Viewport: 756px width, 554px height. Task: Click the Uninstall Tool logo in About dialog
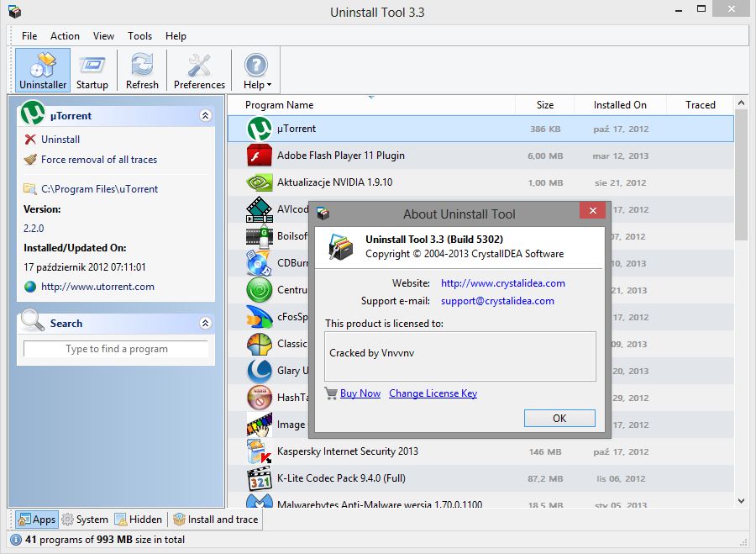(341, 246)
